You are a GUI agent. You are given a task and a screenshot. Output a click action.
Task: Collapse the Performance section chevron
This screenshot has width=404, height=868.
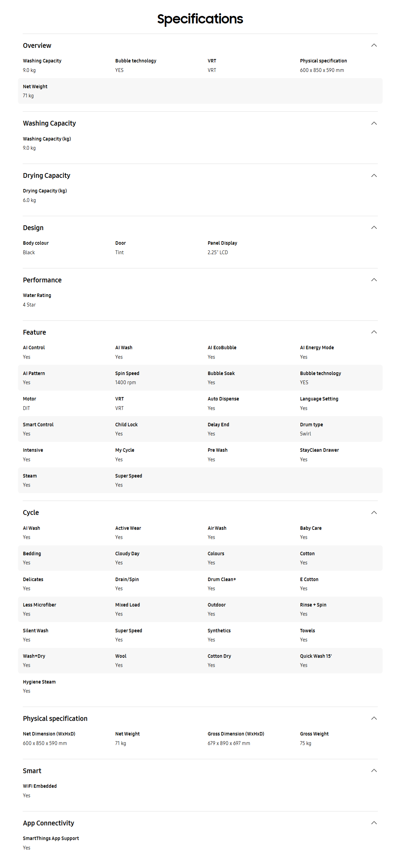(x=374, y=280)
